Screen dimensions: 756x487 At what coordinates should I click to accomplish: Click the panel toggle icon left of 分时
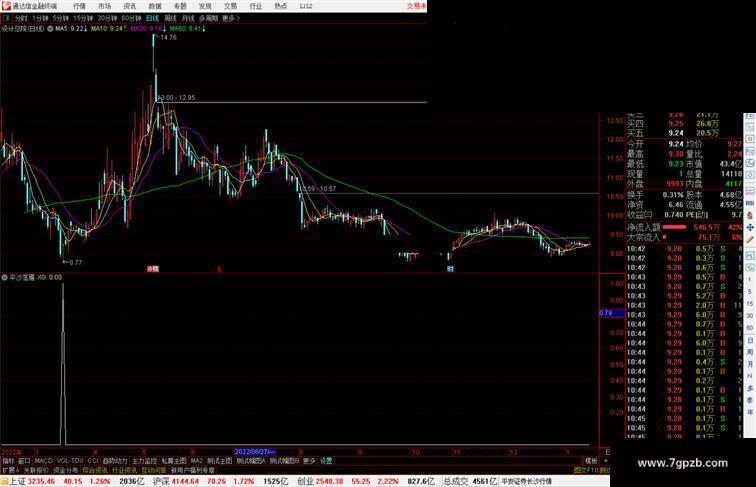tap(6, 18)
